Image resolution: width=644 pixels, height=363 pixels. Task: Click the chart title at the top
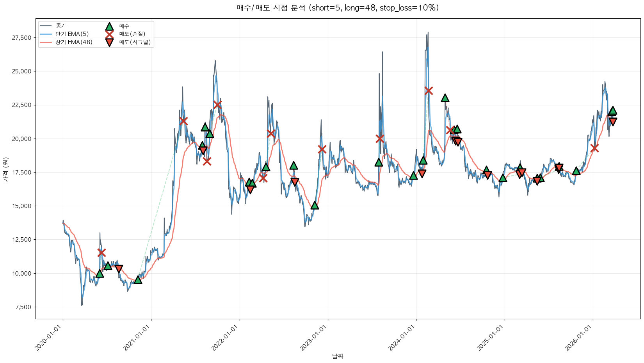[338, 8]
